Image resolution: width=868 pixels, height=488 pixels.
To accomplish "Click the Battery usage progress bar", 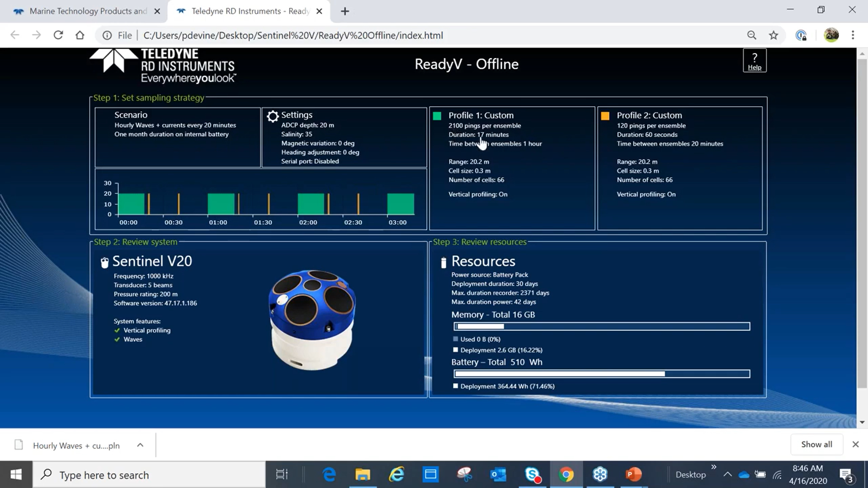I will pos(602,374).
